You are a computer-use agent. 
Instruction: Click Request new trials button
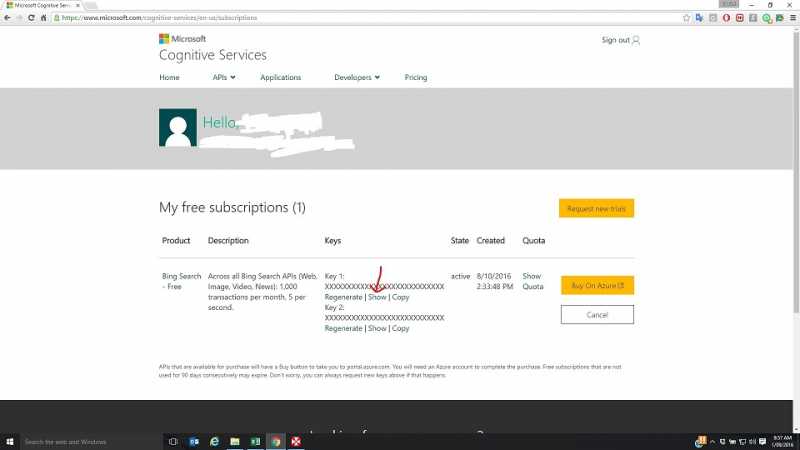click(596, 208)
